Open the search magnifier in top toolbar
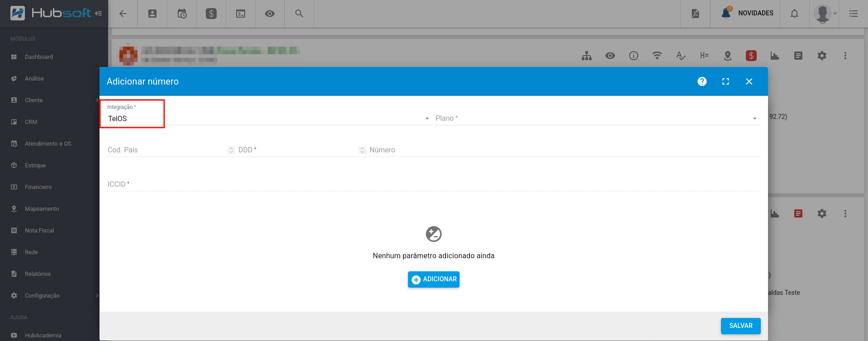Screen dimensions: 868x341 click(x=299, y=14)
